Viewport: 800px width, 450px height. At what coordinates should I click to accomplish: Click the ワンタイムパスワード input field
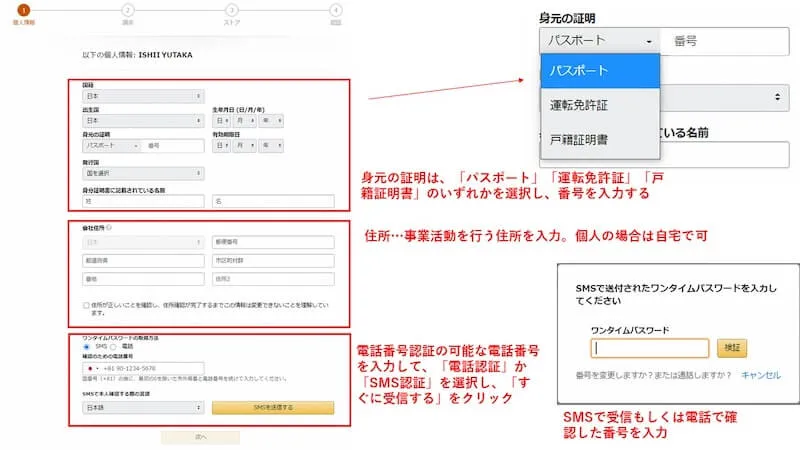[649, 348]
